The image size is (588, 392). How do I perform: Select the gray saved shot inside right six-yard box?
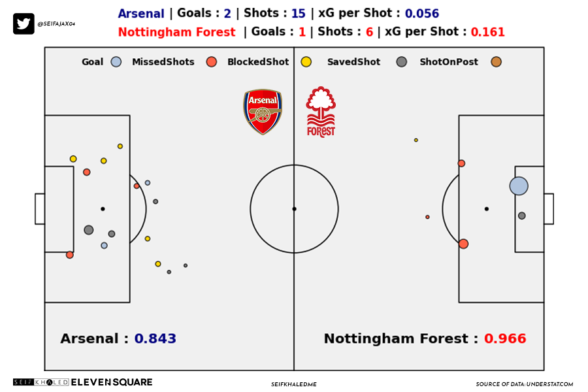point(521,216)
